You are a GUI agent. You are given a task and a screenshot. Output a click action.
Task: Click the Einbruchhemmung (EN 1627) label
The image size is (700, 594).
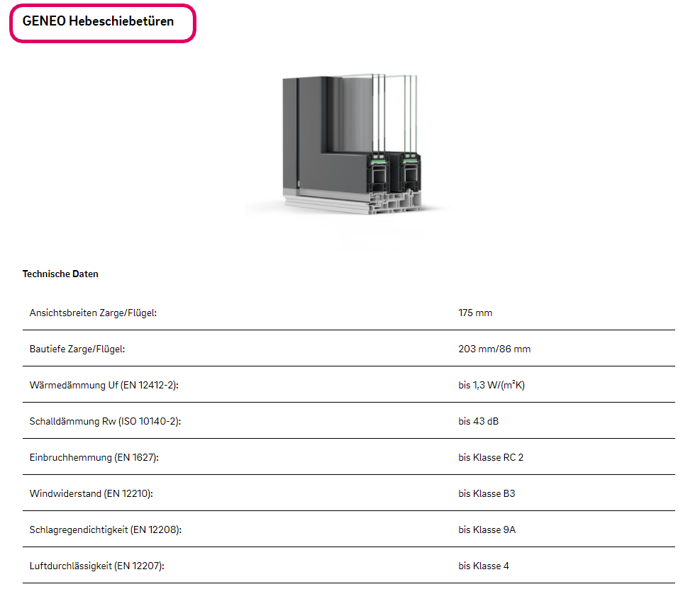(94, 457)
